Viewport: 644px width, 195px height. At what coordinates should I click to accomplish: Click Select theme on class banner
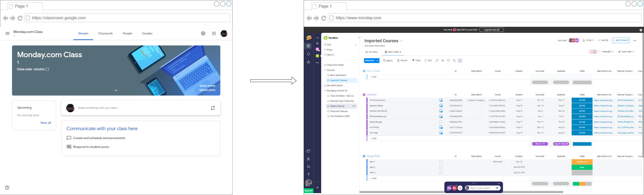click(207, 86)
